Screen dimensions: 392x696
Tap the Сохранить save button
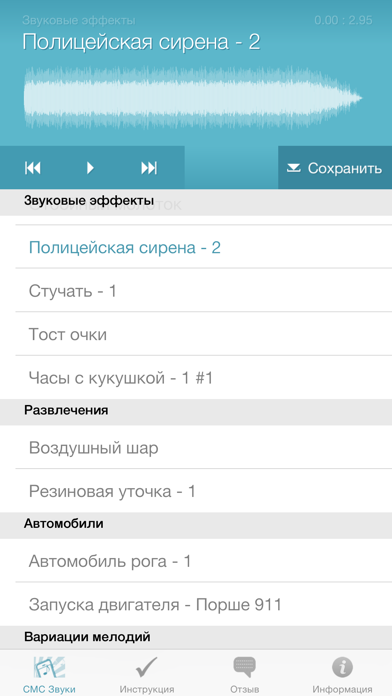click(335, 168)
